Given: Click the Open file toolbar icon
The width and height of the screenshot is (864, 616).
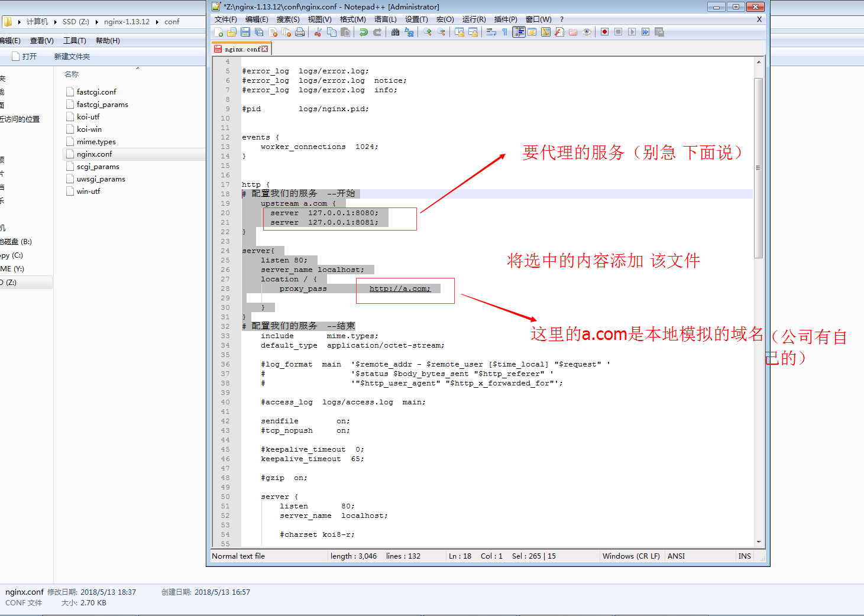Looking at the screenshot, I should click(x=232, y=32).
